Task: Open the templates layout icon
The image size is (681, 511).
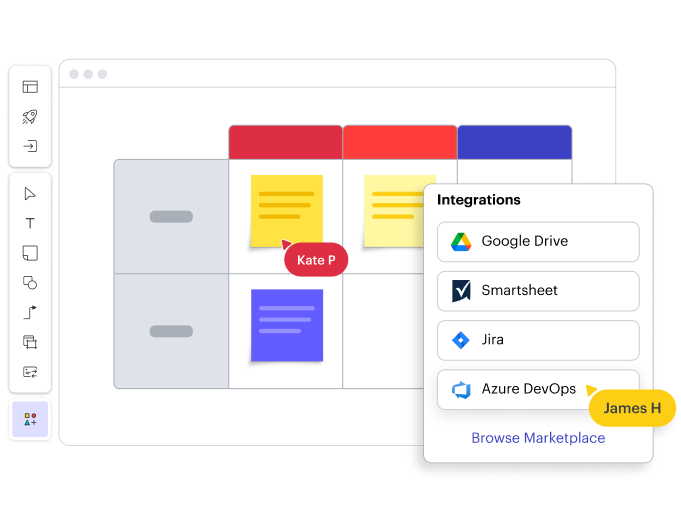Action: (30, 87)
